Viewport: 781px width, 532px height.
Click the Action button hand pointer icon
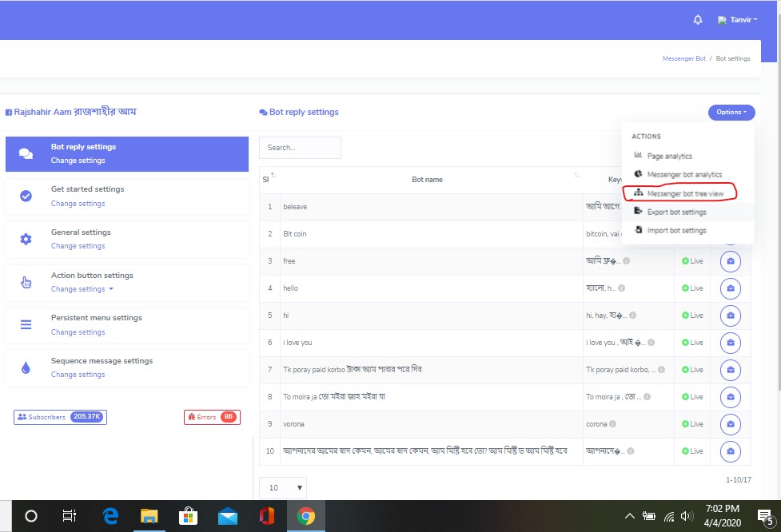click(26, 282)
